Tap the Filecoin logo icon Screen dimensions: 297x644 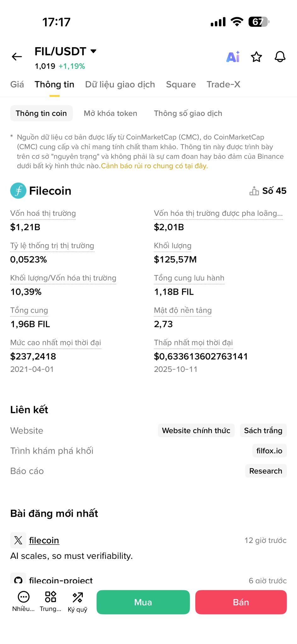click(18, 191)
